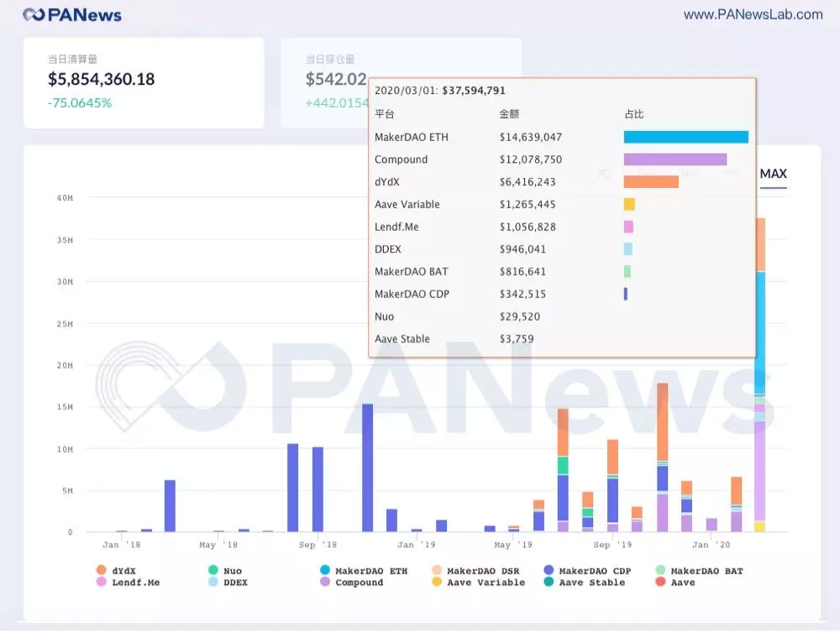Image resolution: width=840 pixels, height=633 pixels.
Task: Open the www.PANewsLab.com link
Action: click(x=753, y=14)
